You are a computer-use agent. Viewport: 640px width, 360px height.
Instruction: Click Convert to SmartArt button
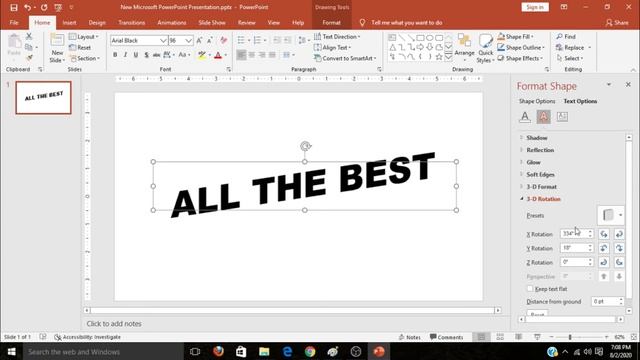click(345, 58)
